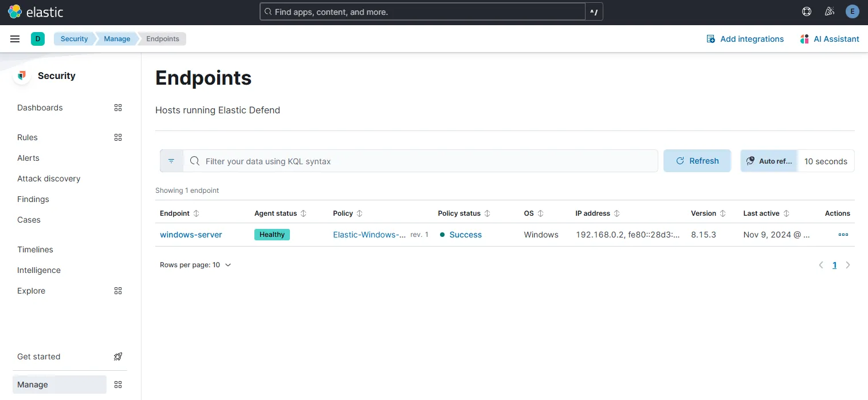Open the help menu lifebuoy icon

(807, 11)
